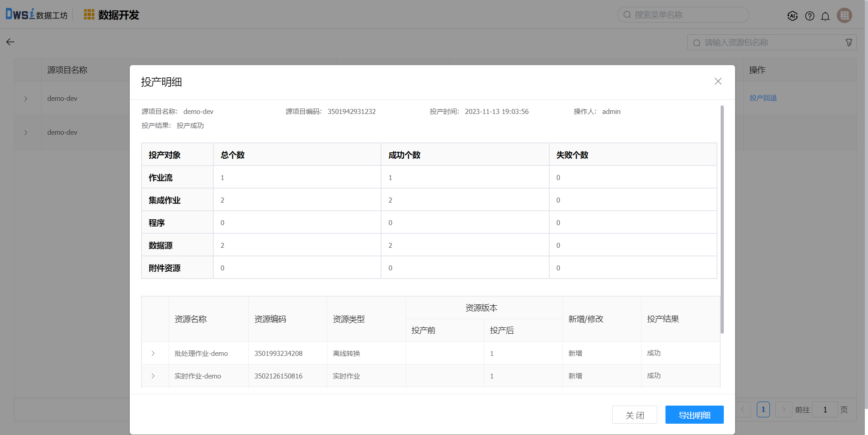This screenshot has height=435, width=868.
Task: Select page 1 in pagination
Action: pos(763,410)
